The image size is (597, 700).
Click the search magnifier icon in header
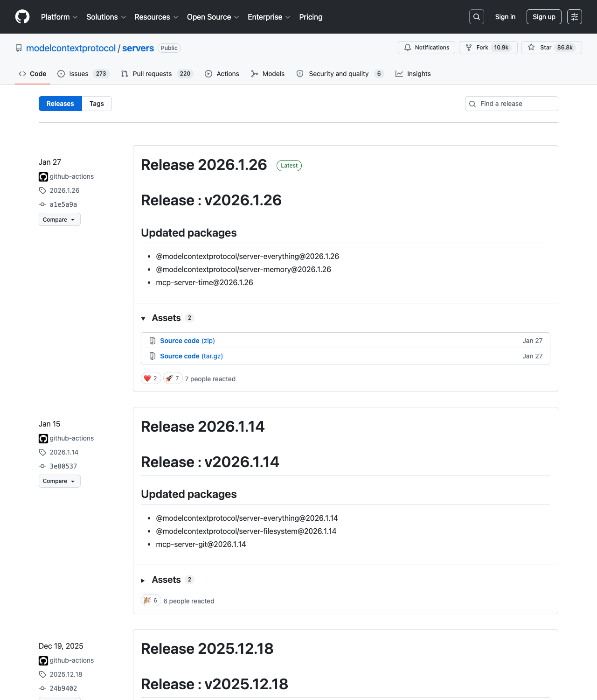pos(477,17)
